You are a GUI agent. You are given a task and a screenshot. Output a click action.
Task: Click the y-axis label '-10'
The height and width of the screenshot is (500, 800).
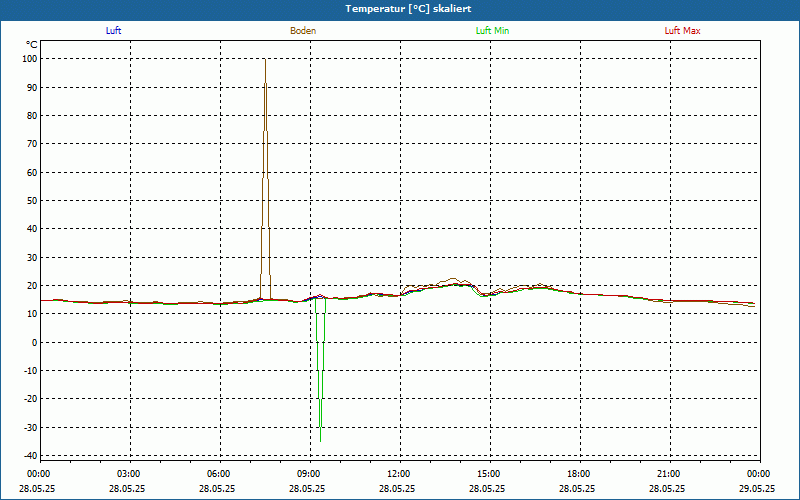coord(31,371)
